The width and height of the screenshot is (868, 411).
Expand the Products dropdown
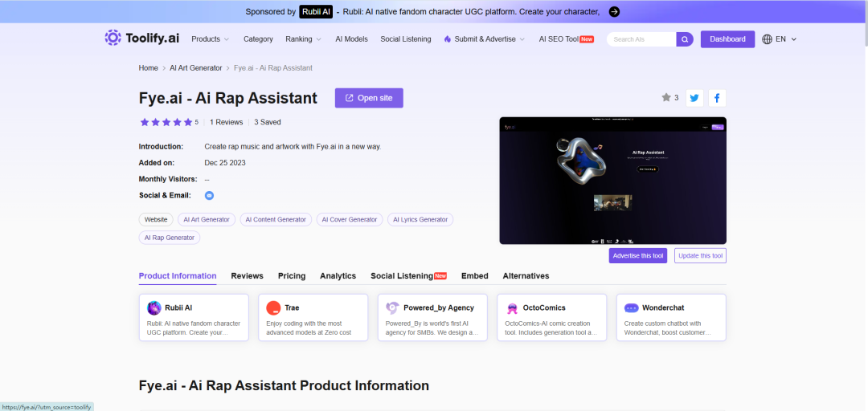pyautogui.click(x=210, y=39)
